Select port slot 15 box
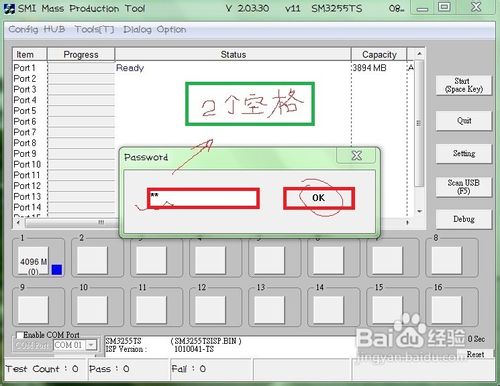 click(387, 310)
